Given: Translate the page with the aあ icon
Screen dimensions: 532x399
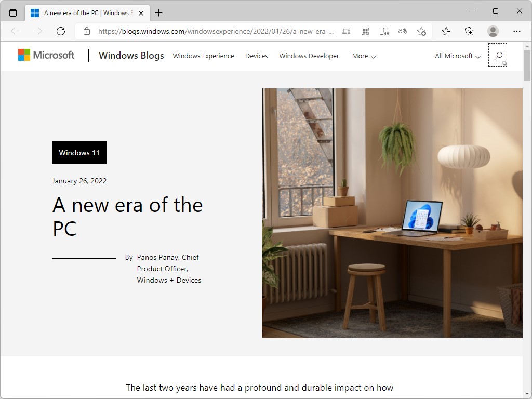Looking at the screenshot, I should (x=402, y=31).
